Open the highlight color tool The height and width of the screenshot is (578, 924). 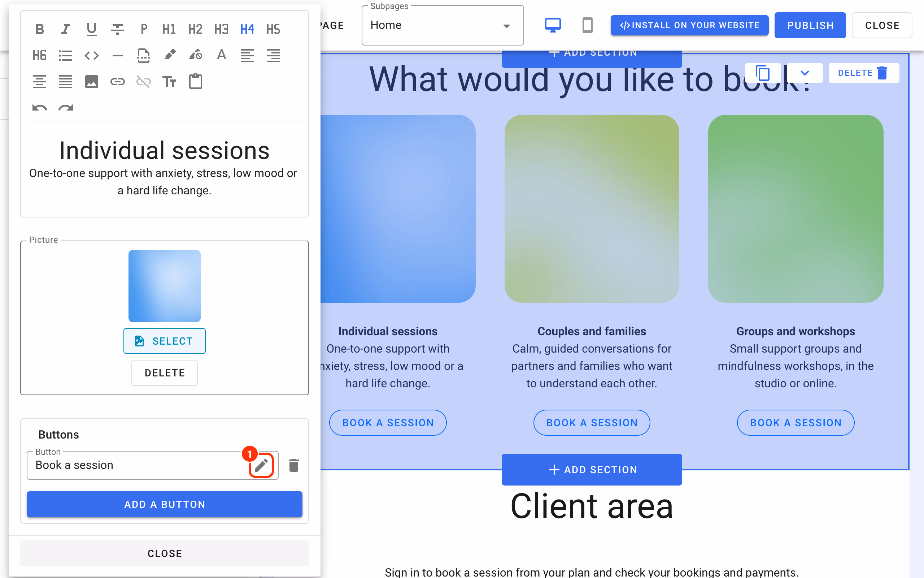coord(169,55)
